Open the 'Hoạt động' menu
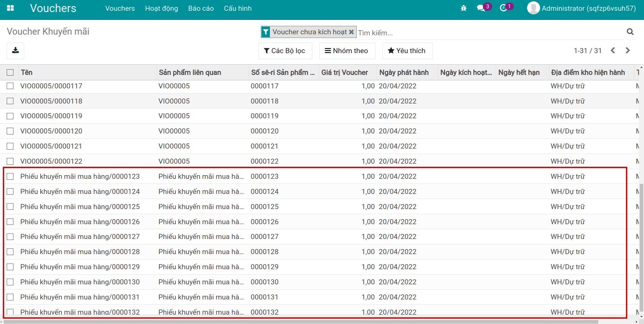The image size is (644, 324). [x=162, y=8]
